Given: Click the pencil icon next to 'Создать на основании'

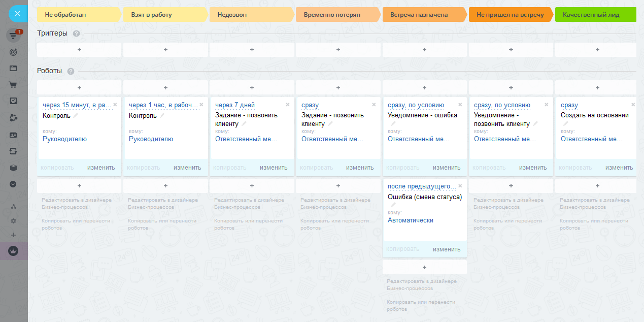Looking at the screenshot, I should tap(566, 123).
